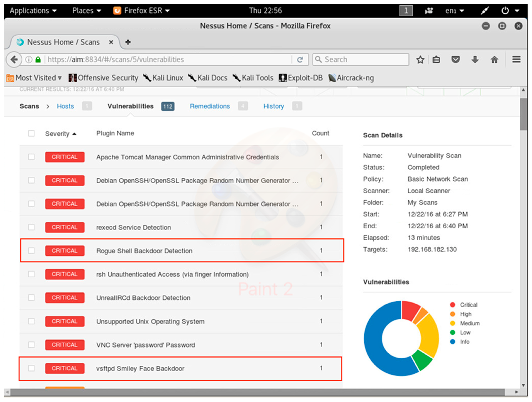
Task: Click the browser back arrow button
Action: pos(14,59)
